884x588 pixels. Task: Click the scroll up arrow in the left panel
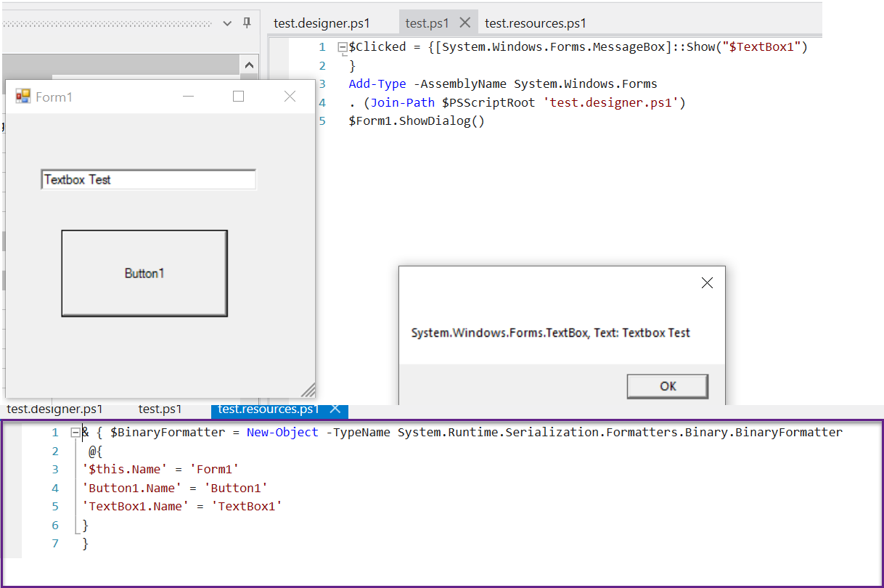249,64
